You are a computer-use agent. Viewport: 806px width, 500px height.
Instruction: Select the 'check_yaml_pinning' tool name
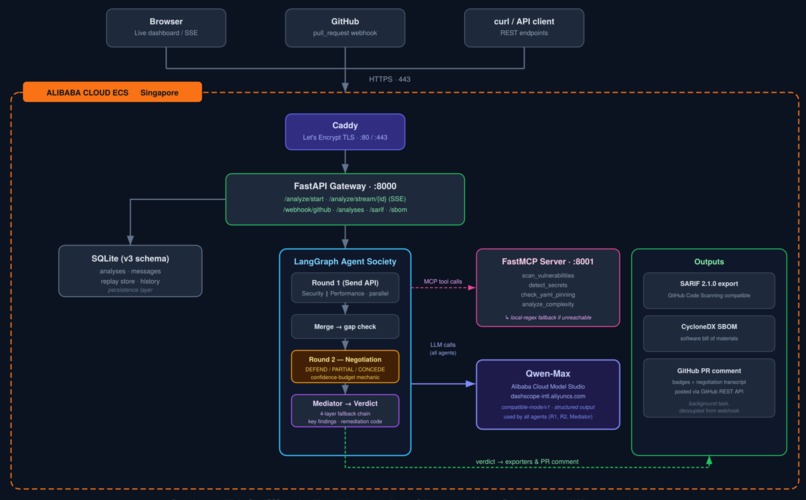[x=547, y=294]
